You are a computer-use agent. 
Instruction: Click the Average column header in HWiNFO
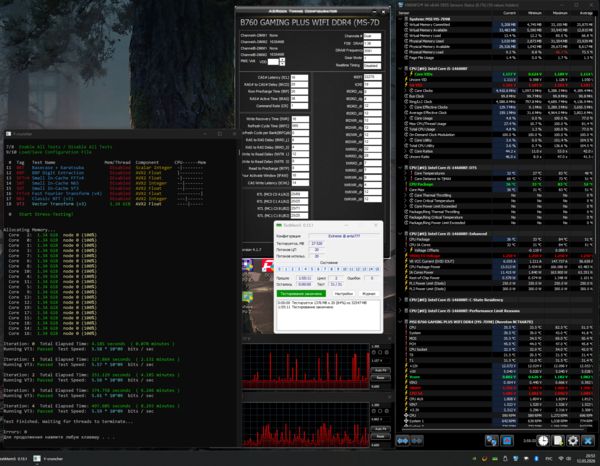tap(582, 13)
